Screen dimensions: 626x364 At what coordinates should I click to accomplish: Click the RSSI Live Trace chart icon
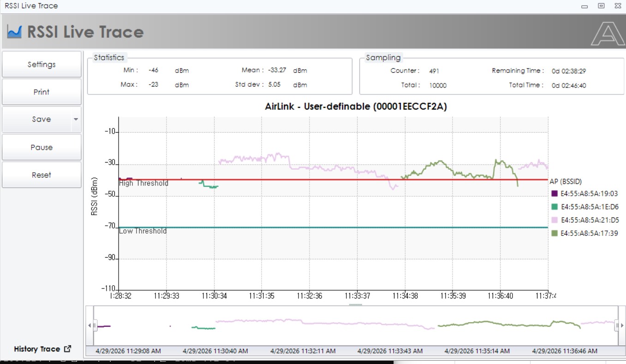(x=14, y=32)
